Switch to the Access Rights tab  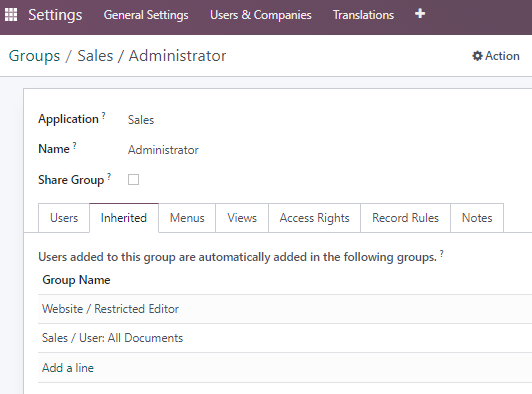pos(314,218)
